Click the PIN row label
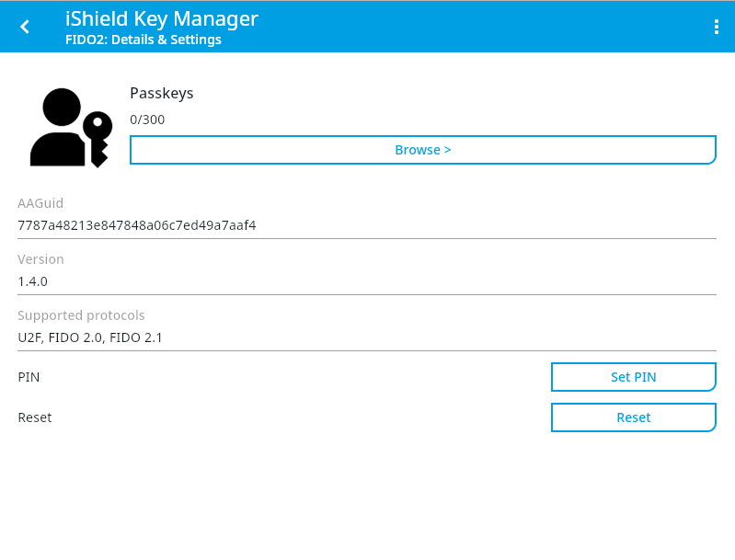The image size is (735, 560). point(29,377)
